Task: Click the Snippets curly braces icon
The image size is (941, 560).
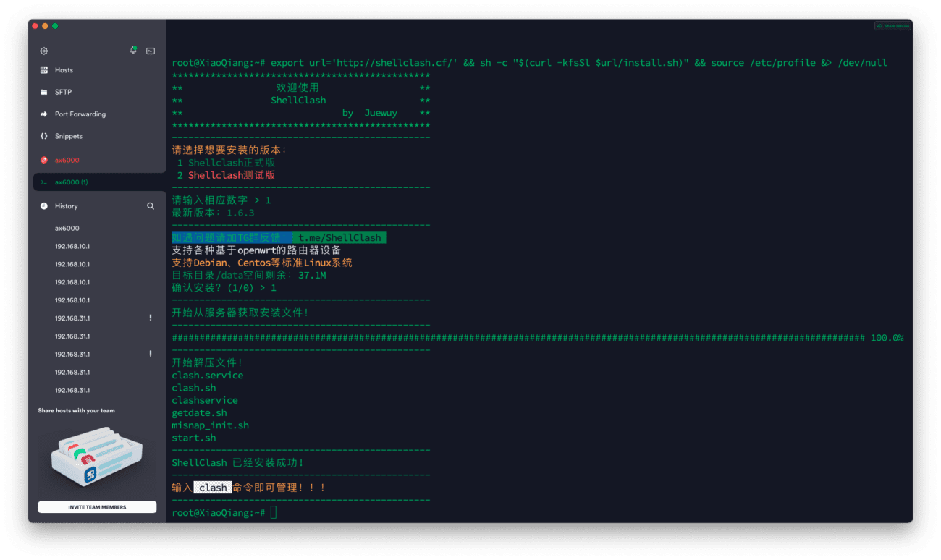Action: point(44,136)
